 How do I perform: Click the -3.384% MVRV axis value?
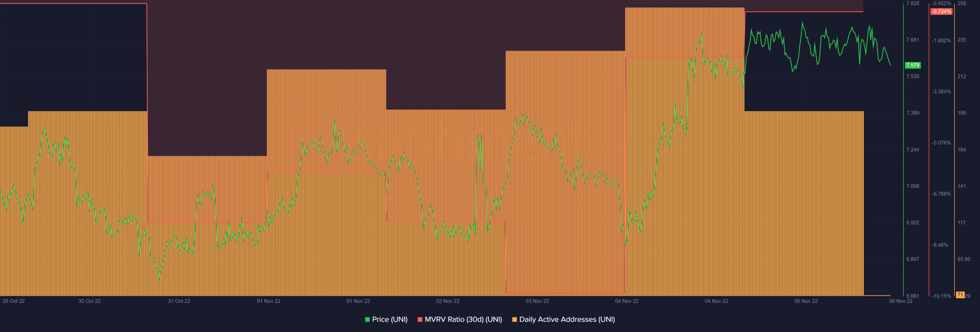(941, 92)
